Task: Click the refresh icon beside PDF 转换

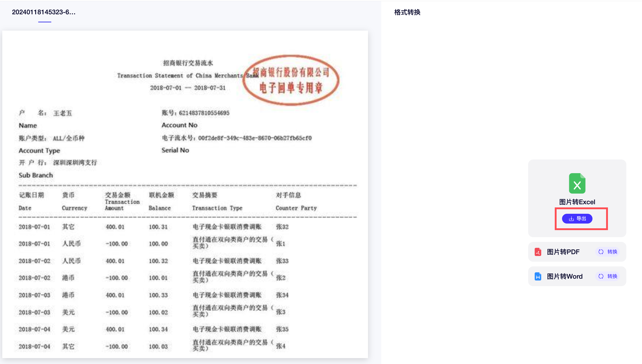Action: click(601, 252)
